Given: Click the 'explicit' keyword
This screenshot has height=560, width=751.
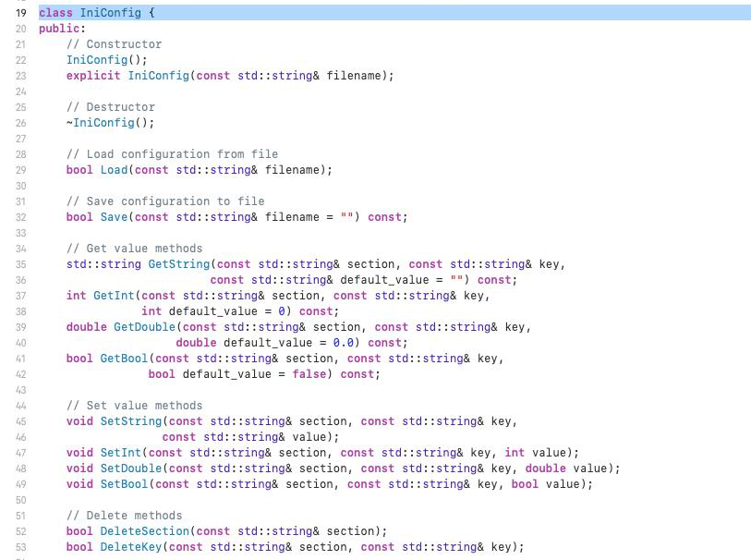Looking at the screenshot, I should coord(93,76).
